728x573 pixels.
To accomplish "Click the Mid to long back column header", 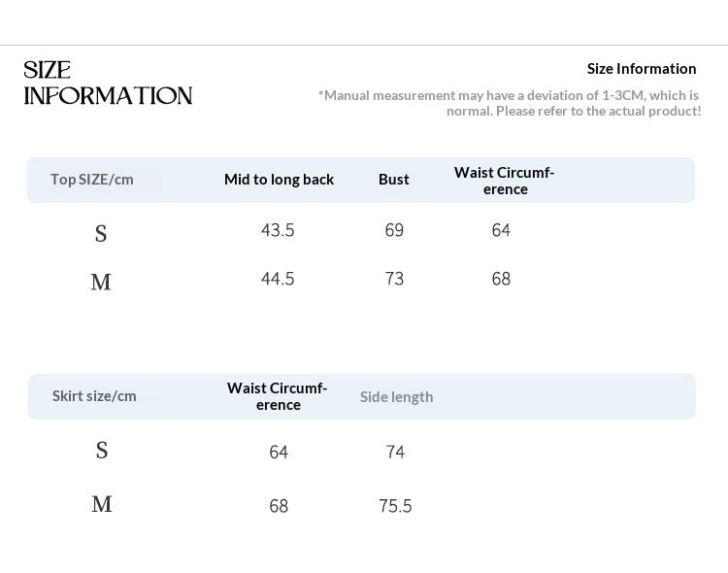I will [279, 180].
